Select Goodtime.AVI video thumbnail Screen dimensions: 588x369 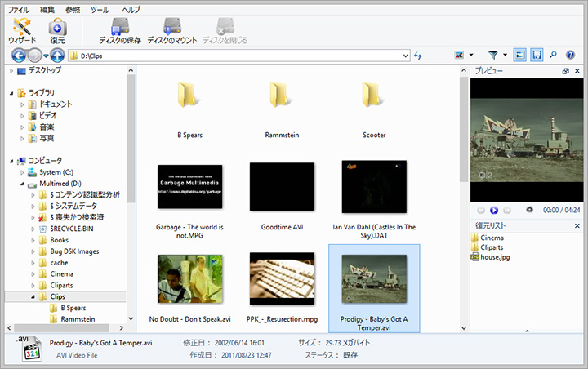282,186
